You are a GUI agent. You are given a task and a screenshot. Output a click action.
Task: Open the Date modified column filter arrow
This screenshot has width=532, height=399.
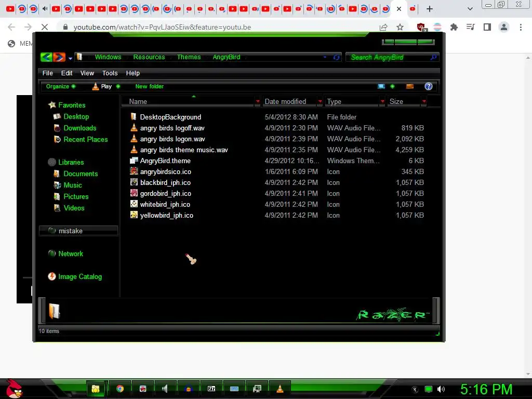pos(320,101)
